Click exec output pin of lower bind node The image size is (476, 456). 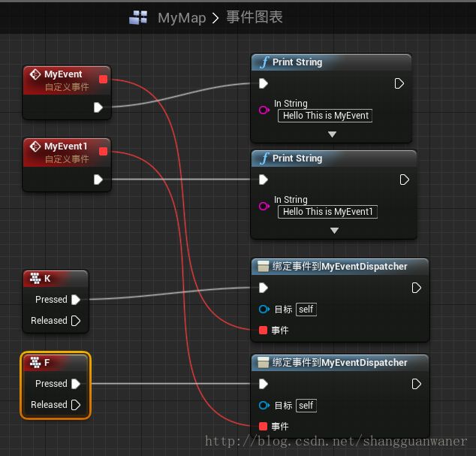pyautogui.click(x=417, y=384)
